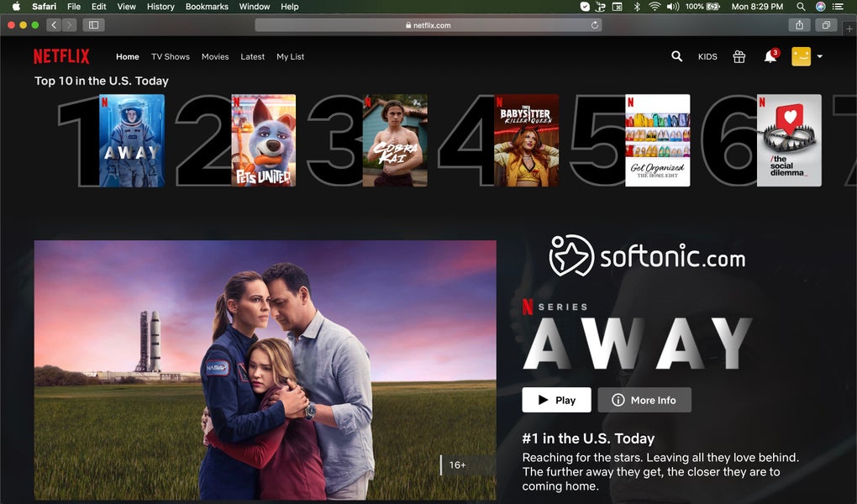Click the tab overview button in Safari

pos(826,24)
